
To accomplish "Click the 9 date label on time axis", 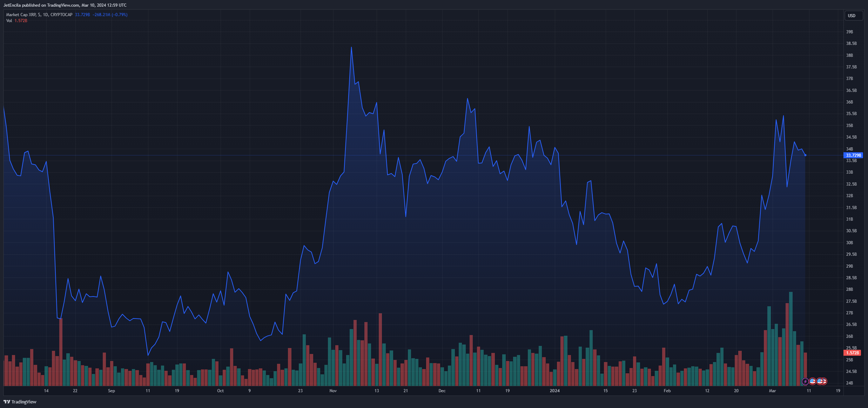I will pyautogui.click(x=249, y=391).
